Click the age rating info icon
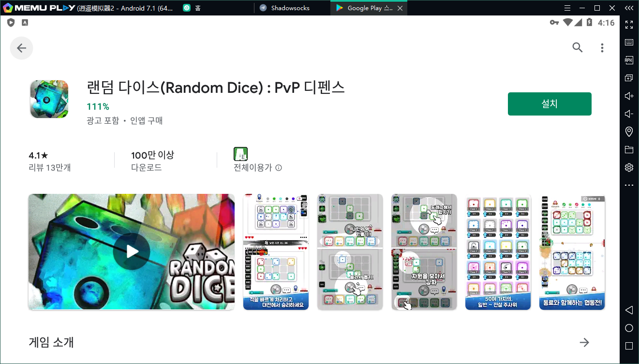This screenshot has width=639, height=364. (279, 168)
